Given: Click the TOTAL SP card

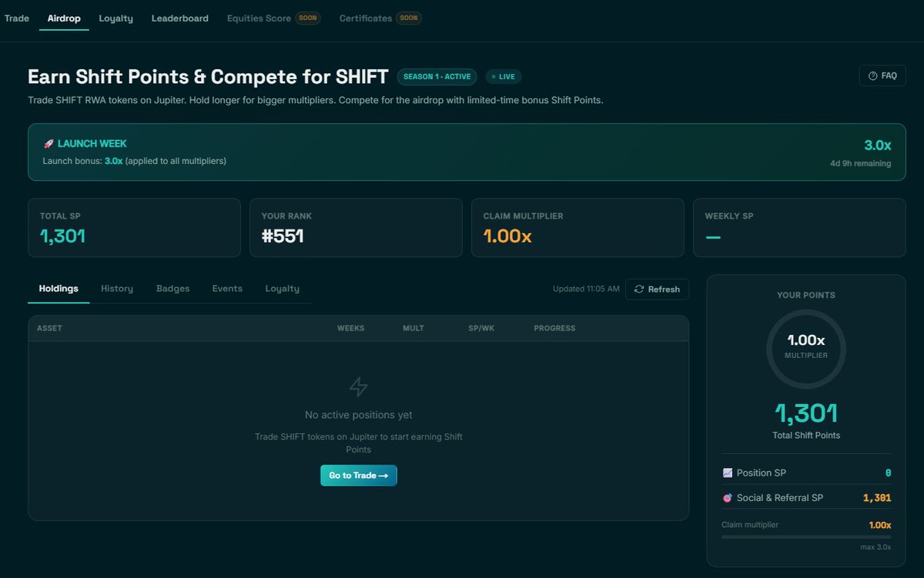Looking at the screenshot, I should tap(134, 228).
